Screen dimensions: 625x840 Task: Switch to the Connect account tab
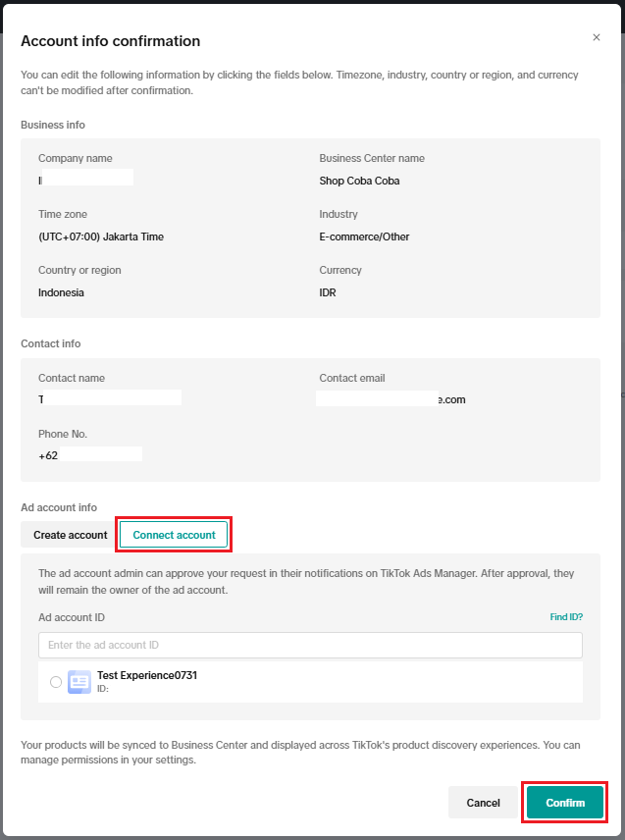pos(174,535)
